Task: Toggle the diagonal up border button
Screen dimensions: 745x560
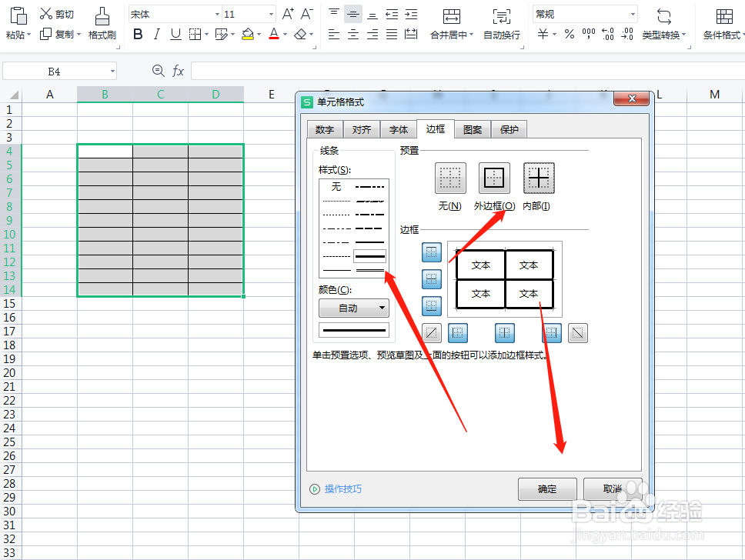Action: pos(432,333)
